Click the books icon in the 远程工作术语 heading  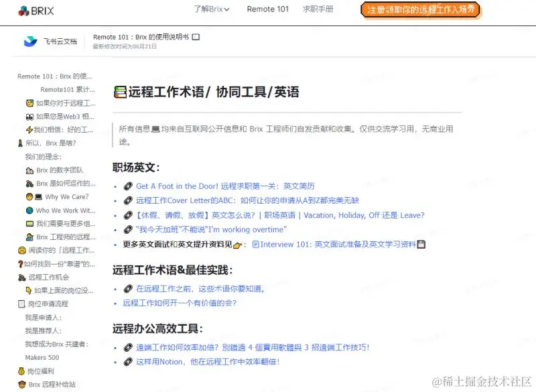[x=120, y=92]
